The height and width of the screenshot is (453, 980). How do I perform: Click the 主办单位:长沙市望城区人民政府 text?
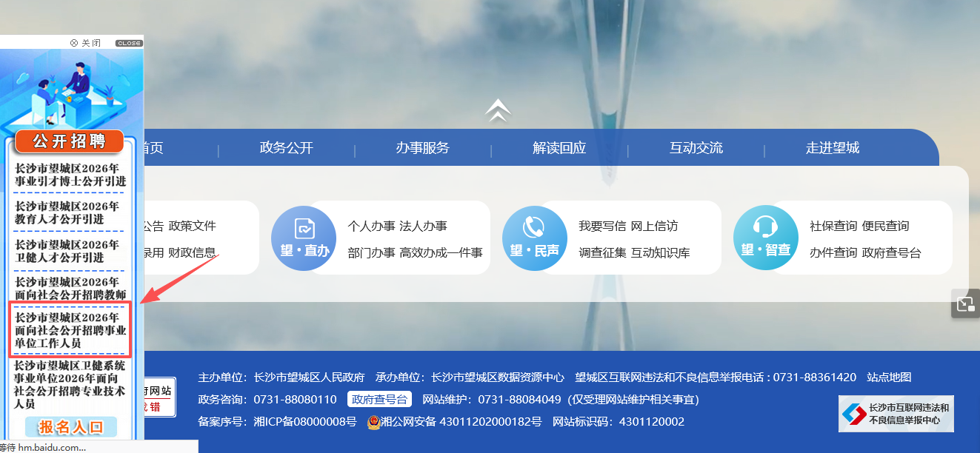(x=281, y=377)
